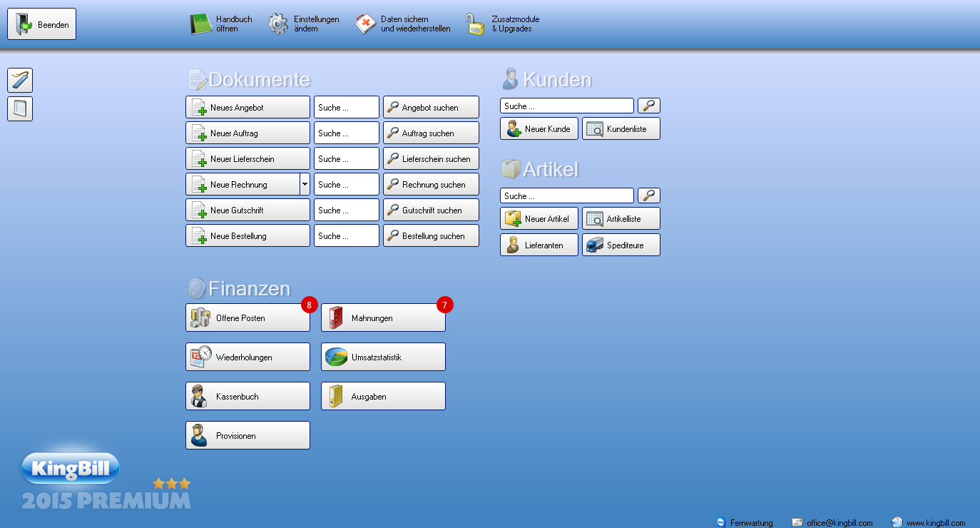This screenshot has height=528, width=980.
Task: Expand the Neue Rechnung dropdown arrow
Action: 305,184
